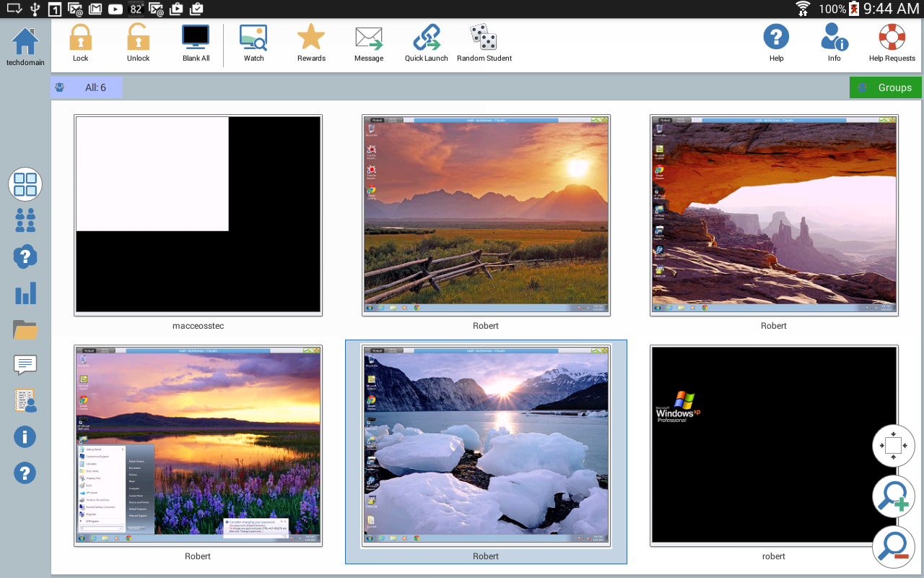924x578 pixels.
Task: Open the Watch mode tool
Action: tap(253, 39)
